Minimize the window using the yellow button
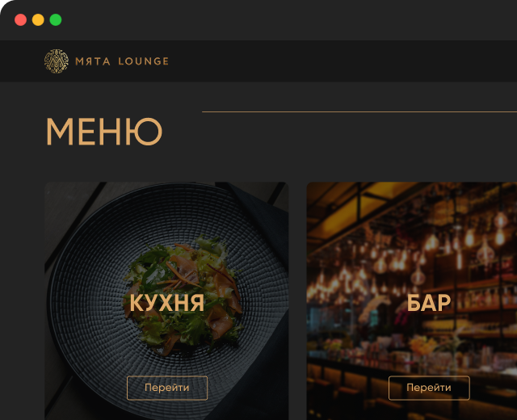Image resolution: width=517 pixels, height=420 pixels. click(x=38, y=19)
